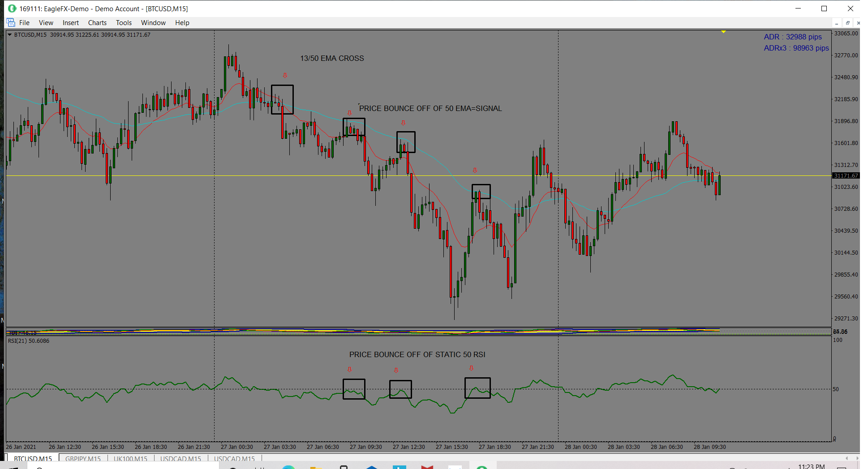Switch to the USDCAD.M15 chart tab
Viewport: 868px width, 469px height.
tap(182, 459)
